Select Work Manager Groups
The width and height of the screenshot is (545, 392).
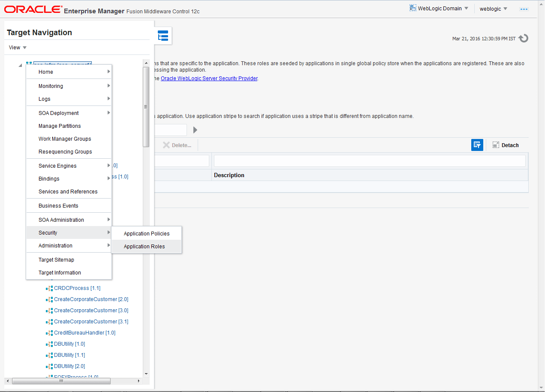[69, 139]
